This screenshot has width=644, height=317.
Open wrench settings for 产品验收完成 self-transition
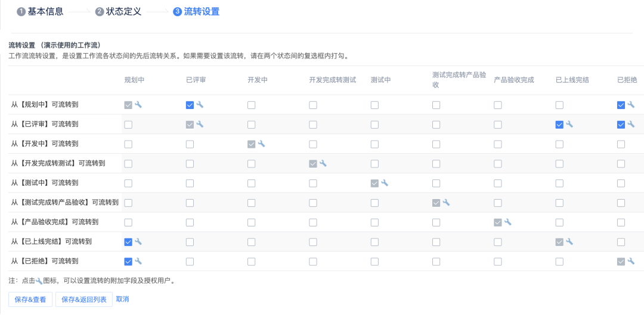point(508,222)
